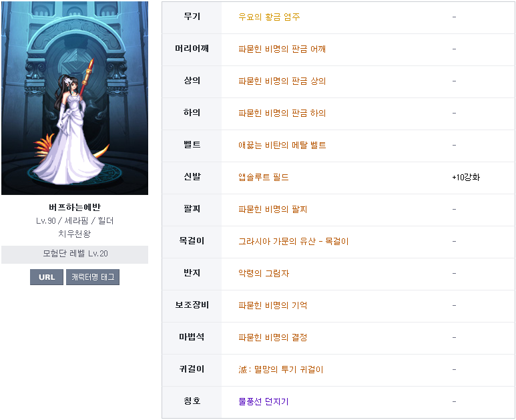This screenshot has height=420, width=516.
Task: Select the 귀걸이 slot label
Action: click(x=192, y=369)
